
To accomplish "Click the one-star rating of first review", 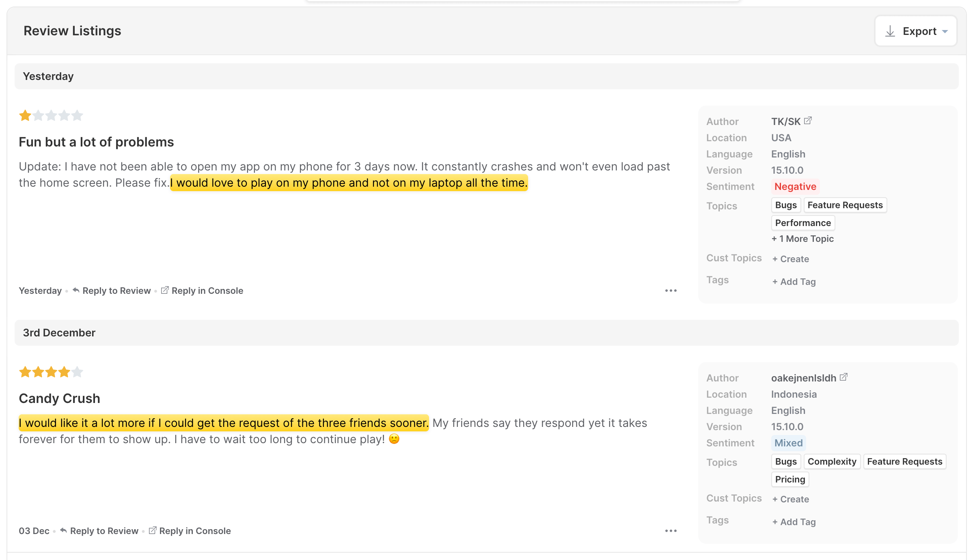I will tap(51, 116).
